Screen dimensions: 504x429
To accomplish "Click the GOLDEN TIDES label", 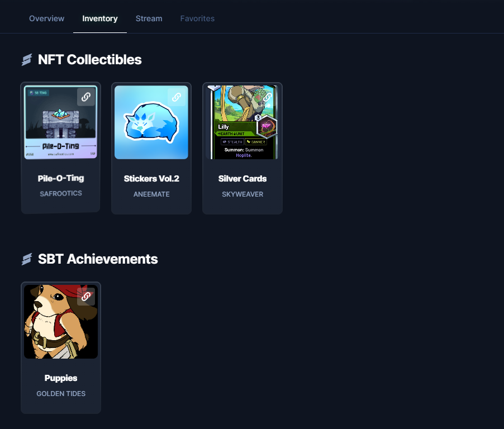I will point(61,394).
